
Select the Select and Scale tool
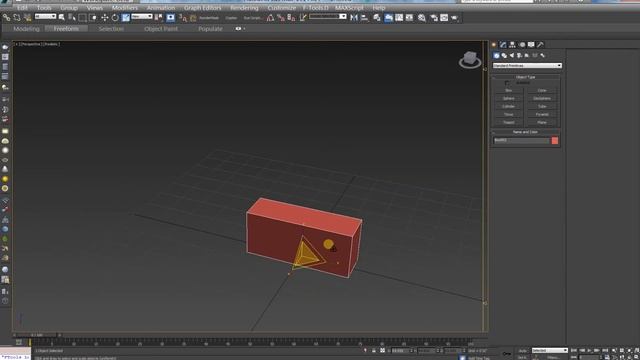(x=126, y=17)
